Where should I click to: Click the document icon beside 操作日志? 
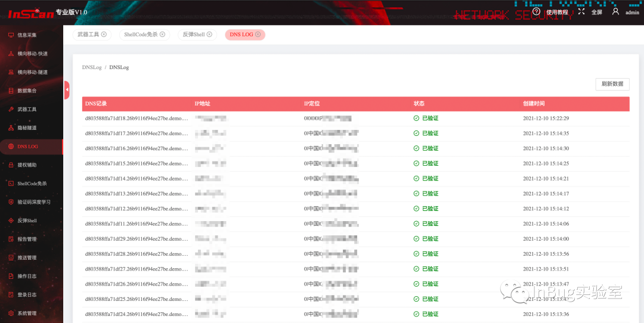(11, 276)
